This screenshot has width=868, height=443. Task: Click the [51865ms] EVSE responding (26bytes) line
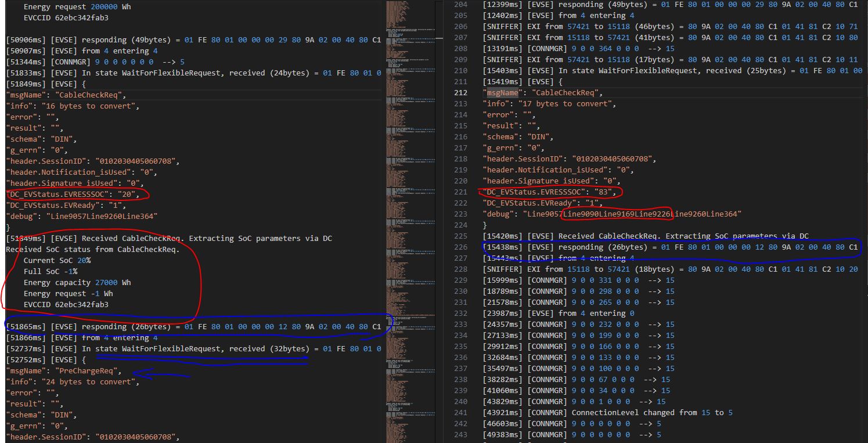[x=192, y=327]
